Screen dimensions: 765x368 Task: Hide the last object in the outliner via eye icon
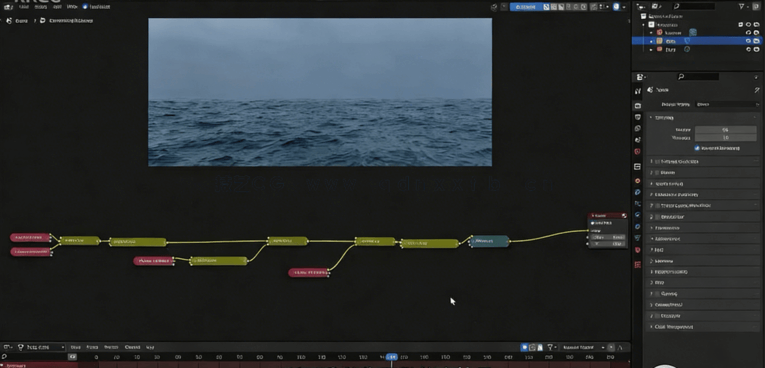click(748, 49)
